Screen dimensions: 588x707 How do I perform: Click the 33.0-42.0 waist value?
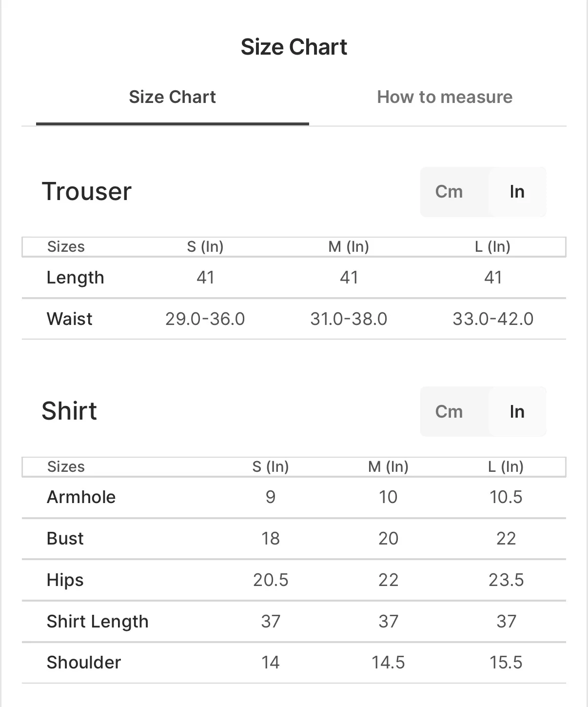(493, 319)
